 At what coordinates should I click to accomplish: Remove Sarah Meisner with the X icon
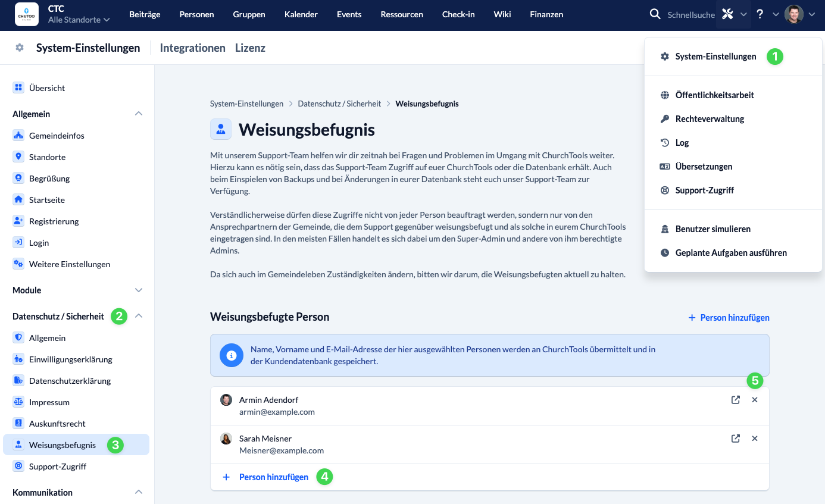coord(754,438)
